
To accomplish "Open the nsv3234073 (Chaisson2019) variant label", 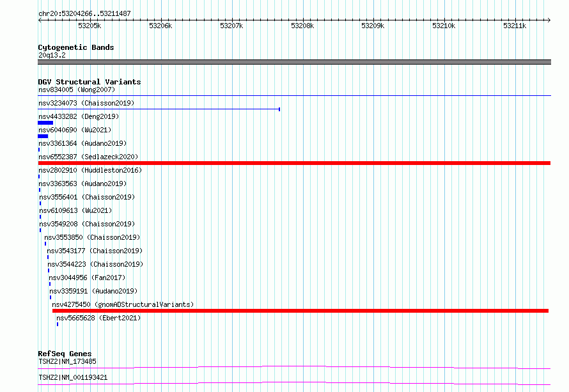I will click(x=86, y=103).
